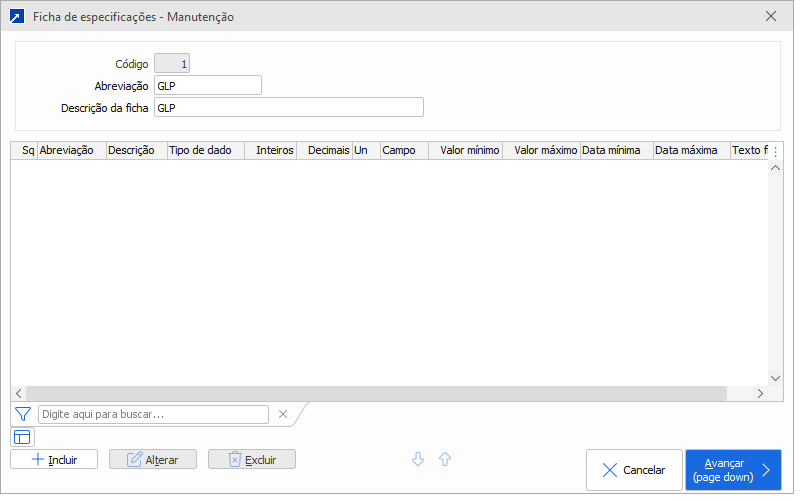Click the filter funnel icon
The height and width of the screenshot is (501, 808).
23,414
